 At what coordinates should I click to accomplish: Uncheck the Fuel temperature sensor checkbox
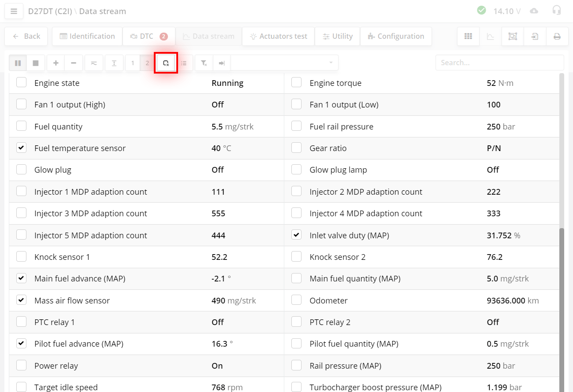21,147
